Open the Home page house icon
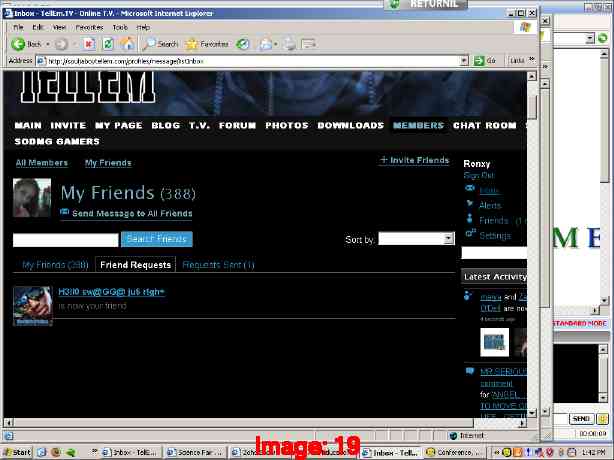This screenshot has height=460, width=614. click(127, 44)
